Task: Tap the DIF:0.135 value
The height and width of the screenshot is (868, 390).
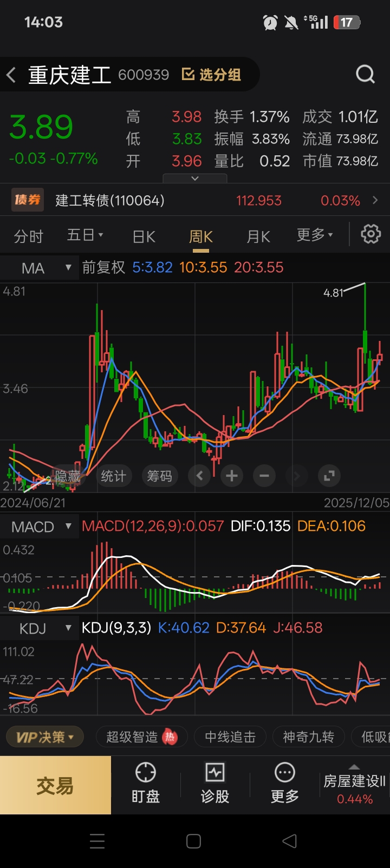Action: 261,526
